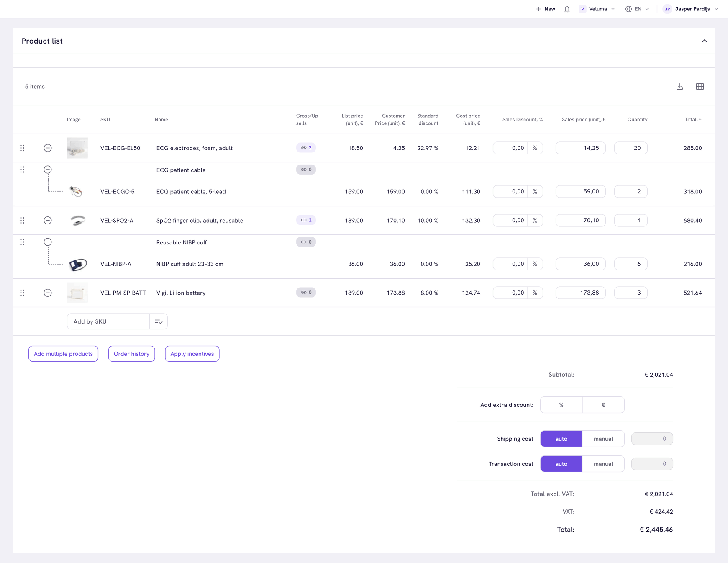Screen dimensions: 728x563
Task: Open cross-sells badge for ECG electrodes
Action: point(306,148)
